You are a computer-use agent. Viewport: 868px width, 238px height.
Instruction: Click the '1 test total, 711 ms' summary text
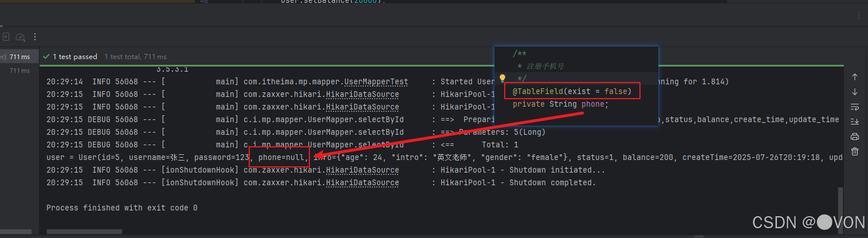point(135,57)
